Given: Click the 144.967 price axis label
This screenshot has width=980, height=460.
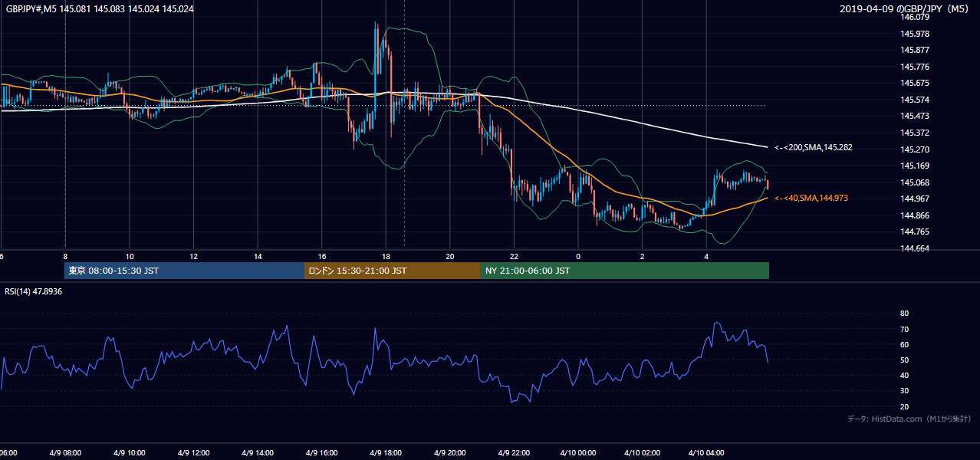Looking at the screenshot, I should [916, 199].
